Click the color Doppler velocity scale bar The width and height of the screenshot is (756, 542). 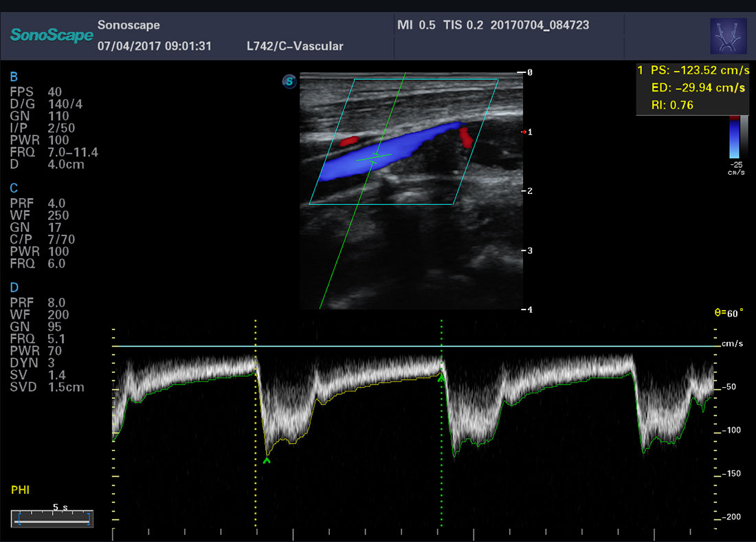(x=734, y=137)
